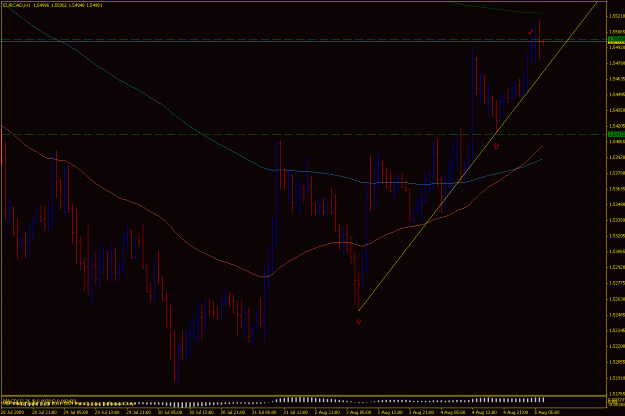Viewport: 625px width, 416px height.
Task: Click the '30 Jul 05:00' time axis label
Action: click(170, 412)
